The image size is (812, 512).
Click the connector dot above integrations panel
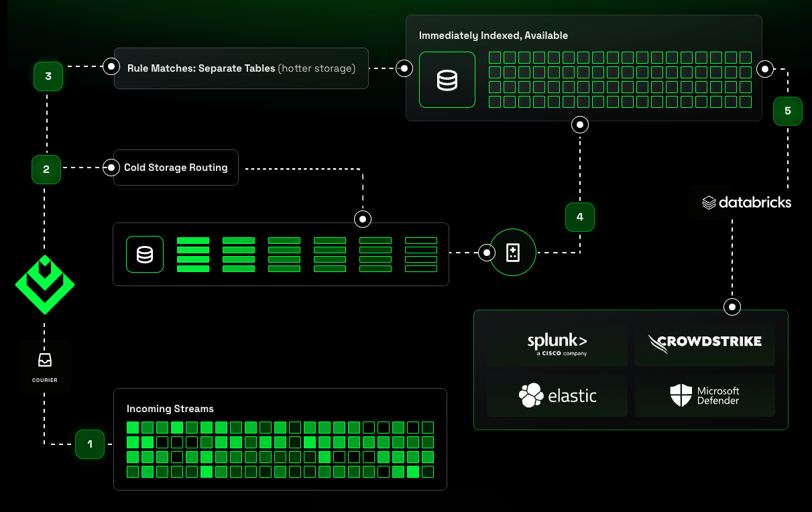tap(732, 307)
